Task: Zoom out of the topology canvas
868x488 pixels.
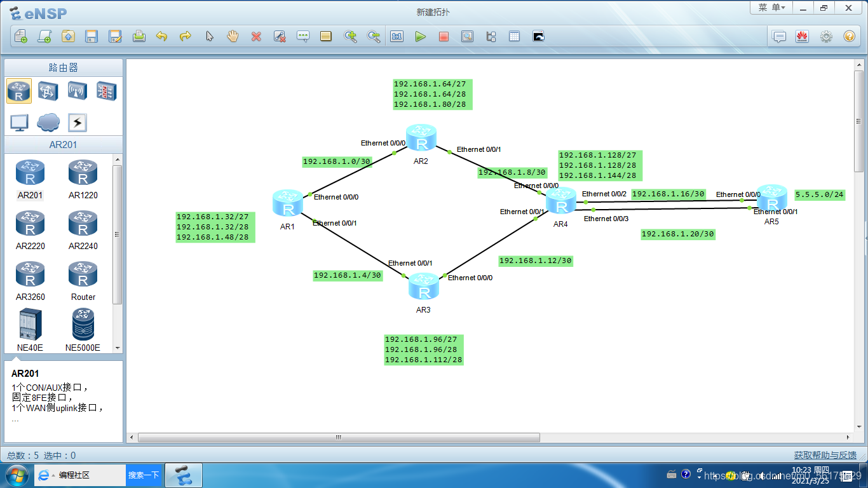Action: pos(374,36)
